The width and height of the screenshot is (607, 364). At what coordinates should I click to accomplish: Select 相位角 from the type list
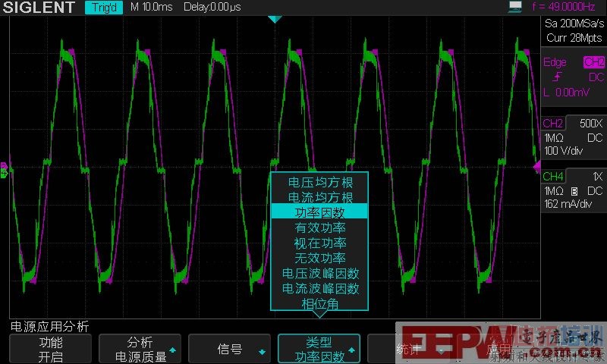tap(319, 304)
